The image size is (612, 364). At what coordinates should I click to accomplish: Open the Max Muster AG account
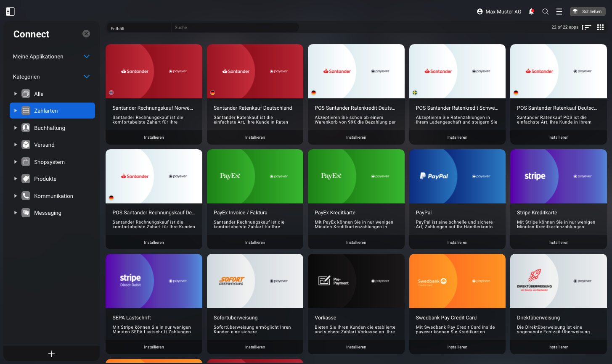tap(499, 12)
